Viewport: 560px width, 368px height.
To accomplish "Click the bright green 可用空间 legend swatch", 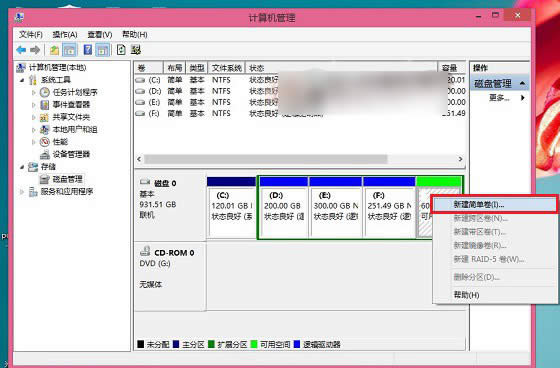I will [x=254, y=344].
